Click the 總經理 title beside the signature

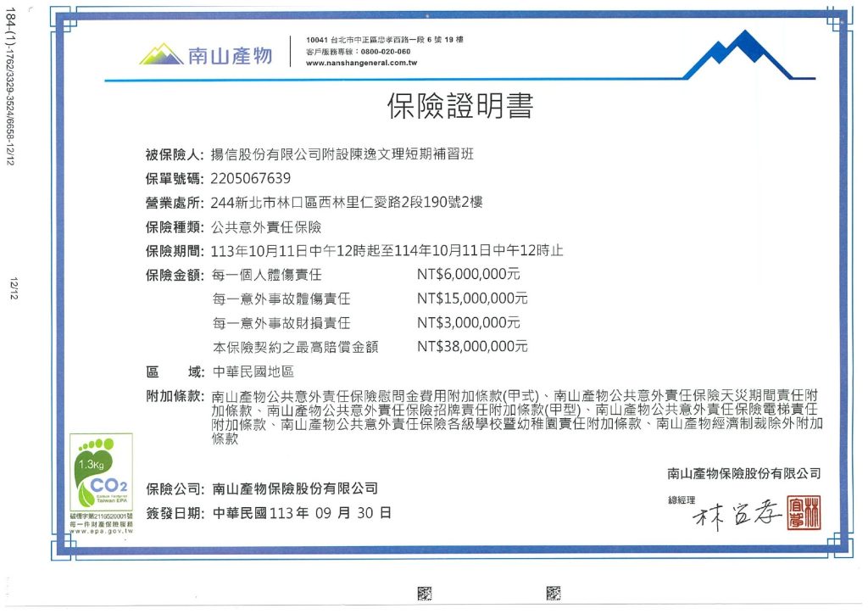point(682,500)
